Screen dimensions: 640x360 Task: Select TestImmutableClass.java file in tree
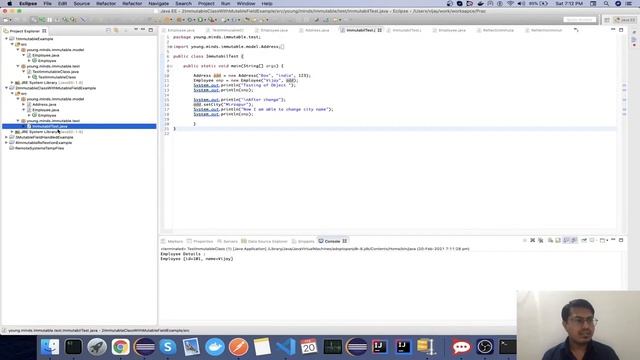(x=55, y=71)
